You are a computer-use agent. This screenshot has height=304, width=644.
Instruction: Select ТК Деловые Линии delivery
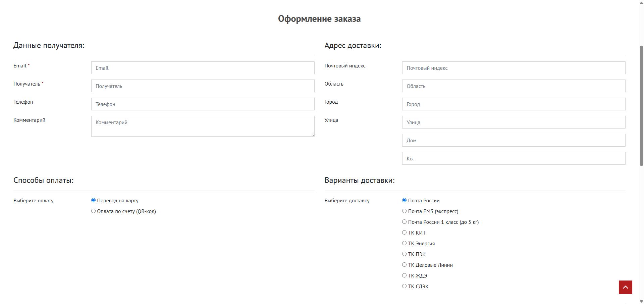(x=404, y=265)
